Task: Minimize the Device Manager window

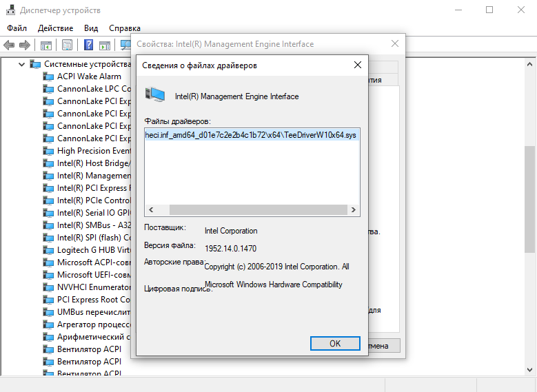Action: point(458,10)
